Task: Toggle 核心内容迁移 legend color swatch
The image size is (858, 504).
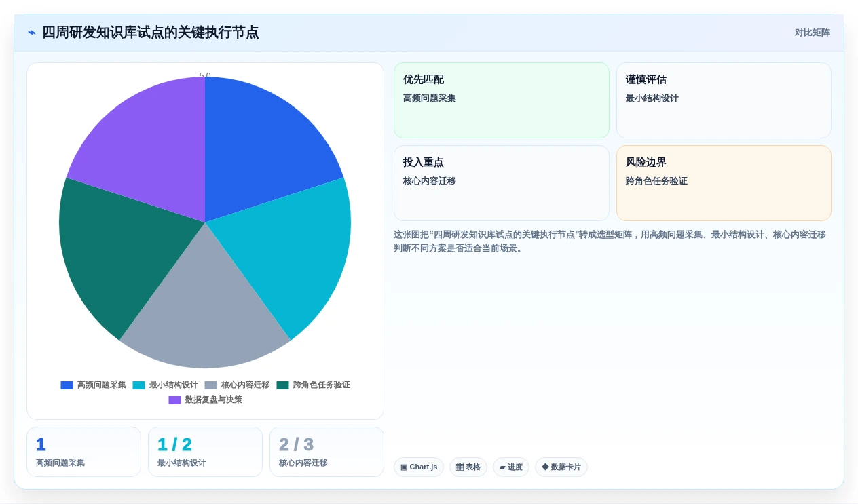Action: 210,385
